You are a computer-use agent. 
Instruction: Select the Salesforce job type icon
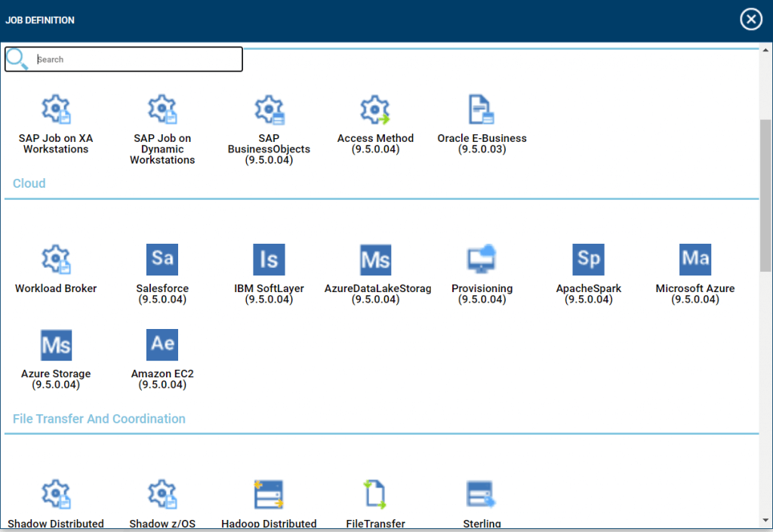click(x=162, y=260)
